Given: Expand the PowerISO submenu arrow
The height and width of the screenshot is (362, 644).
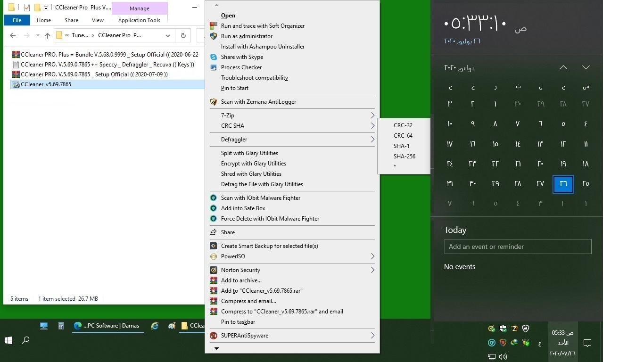Looking at the screenshot, I should click(x=372, y=256).
